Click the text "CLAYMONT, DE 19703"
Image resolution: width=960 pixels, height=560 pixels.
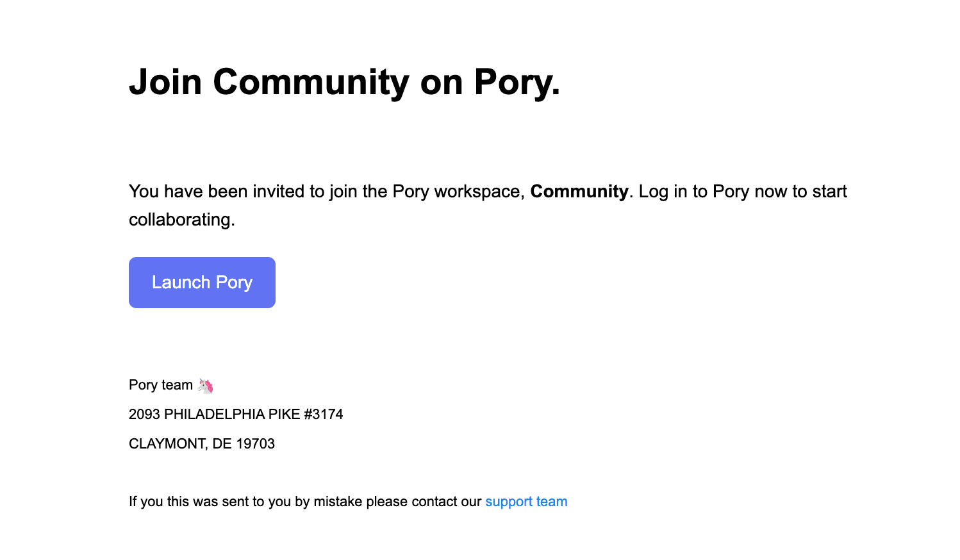tap(202, 444)
